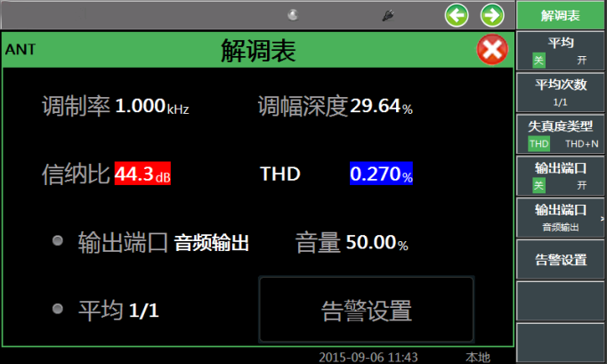Expand the 输出端口 音频输出 selector in sidebar

(561, 218)
